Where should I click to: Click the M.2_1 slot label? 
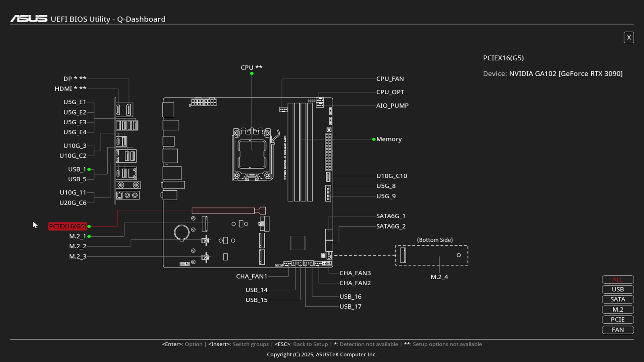click(x=77, y=236)
